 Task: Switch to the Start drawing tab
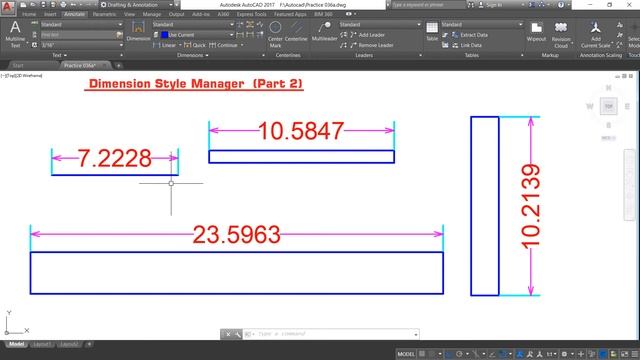click(x=18, y=65)
